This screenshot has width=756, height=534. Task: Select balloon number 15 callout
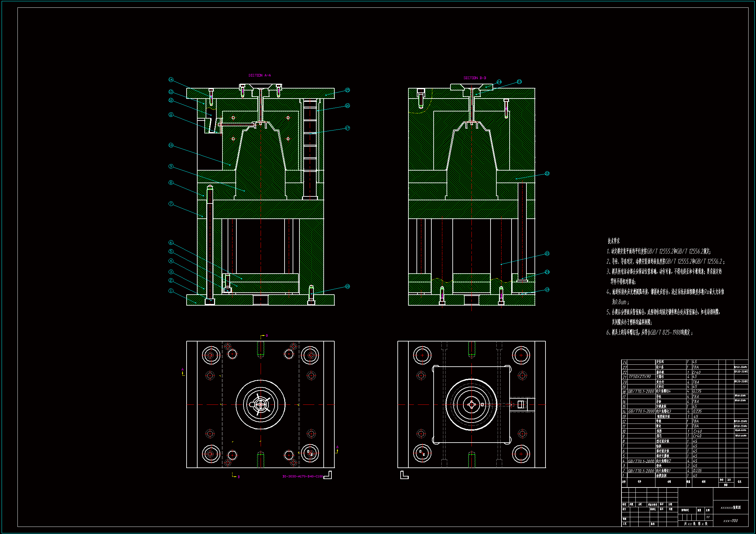click(347, 90)
